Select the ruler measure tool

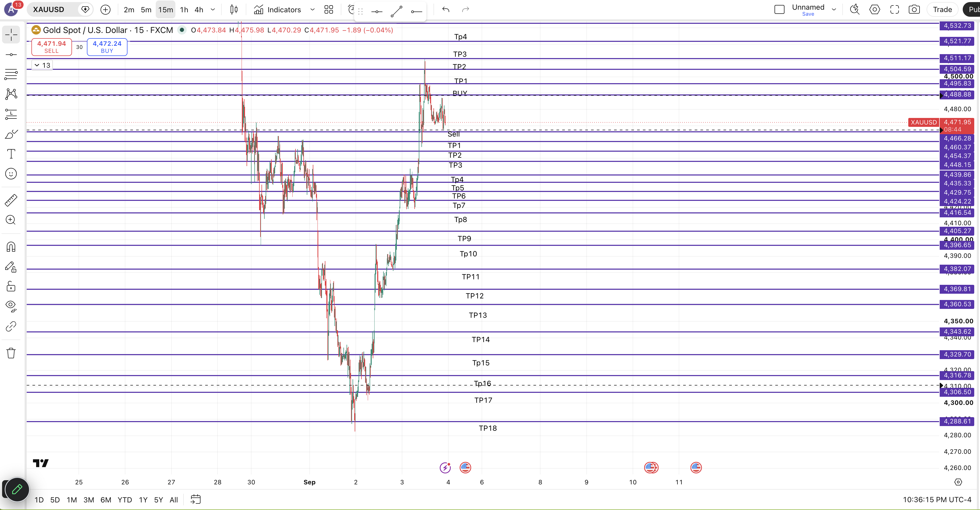(11, 200)
